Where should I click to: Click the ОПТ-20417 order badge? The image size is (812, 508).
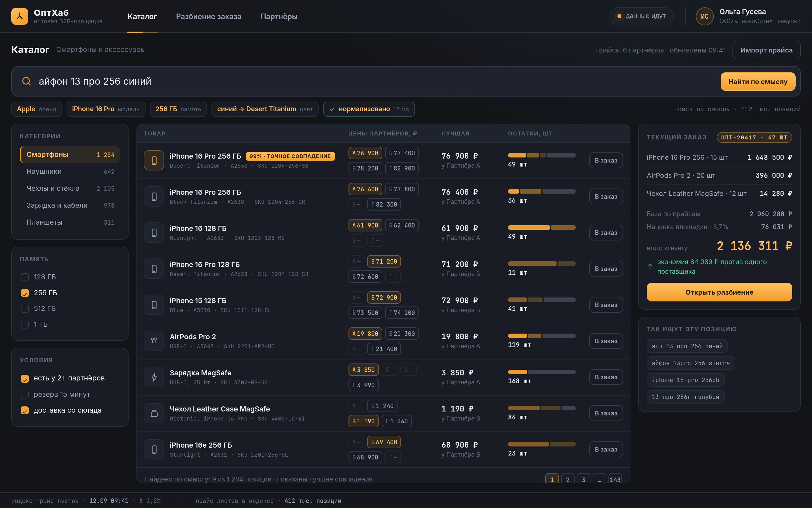[754, 137]
